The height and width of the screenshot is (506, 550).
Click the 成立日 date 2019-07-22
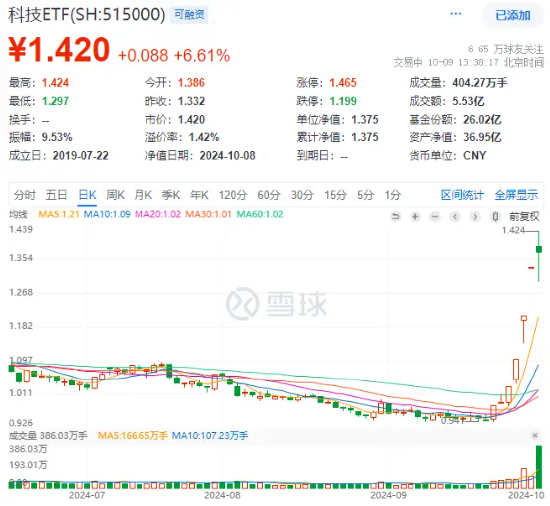[x=81, y=155]
